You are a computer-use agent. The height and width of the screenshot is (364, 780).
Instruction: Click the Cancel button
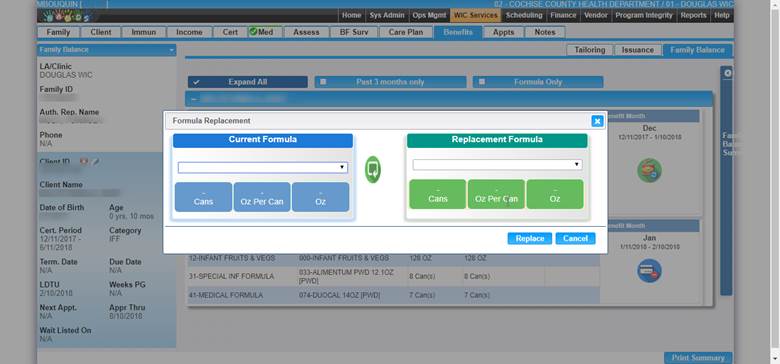pyautogui.click(x=575, y=239)
